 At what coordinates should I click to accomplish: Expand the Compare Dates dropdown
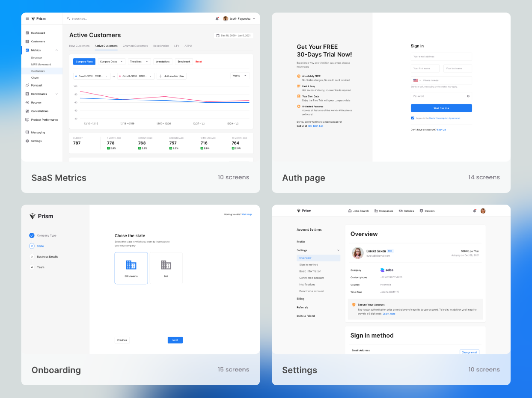(x=111, y=62)
